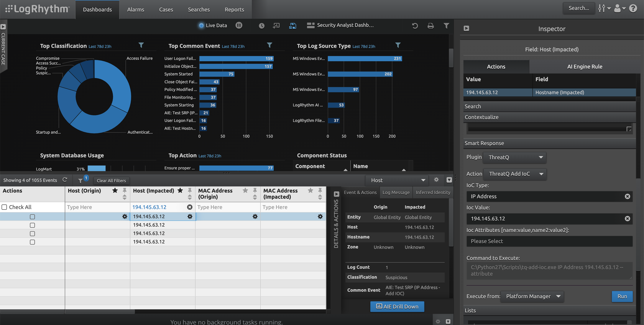
Task: Open events grid settings gear
Action: 436,180
